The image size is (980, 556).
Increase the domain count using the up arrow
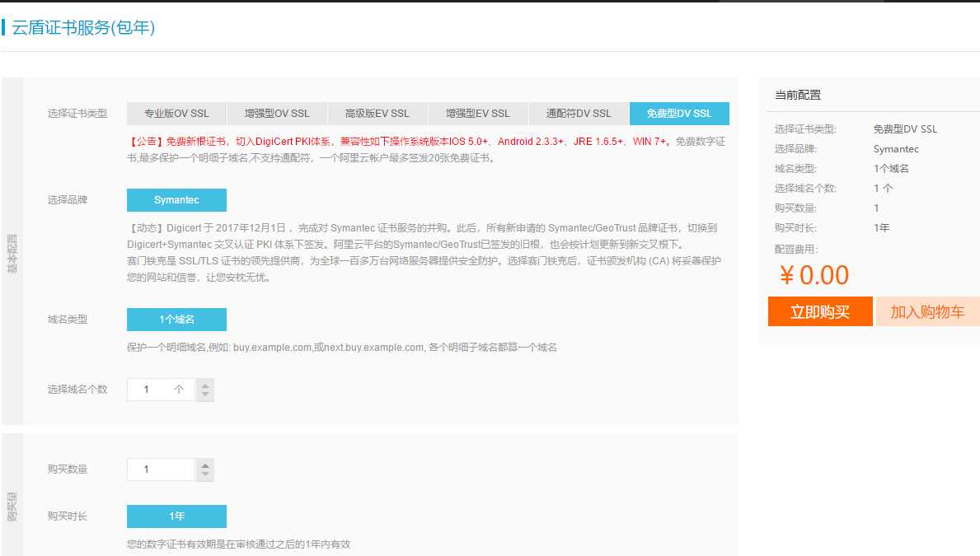[x=204, y=385]
